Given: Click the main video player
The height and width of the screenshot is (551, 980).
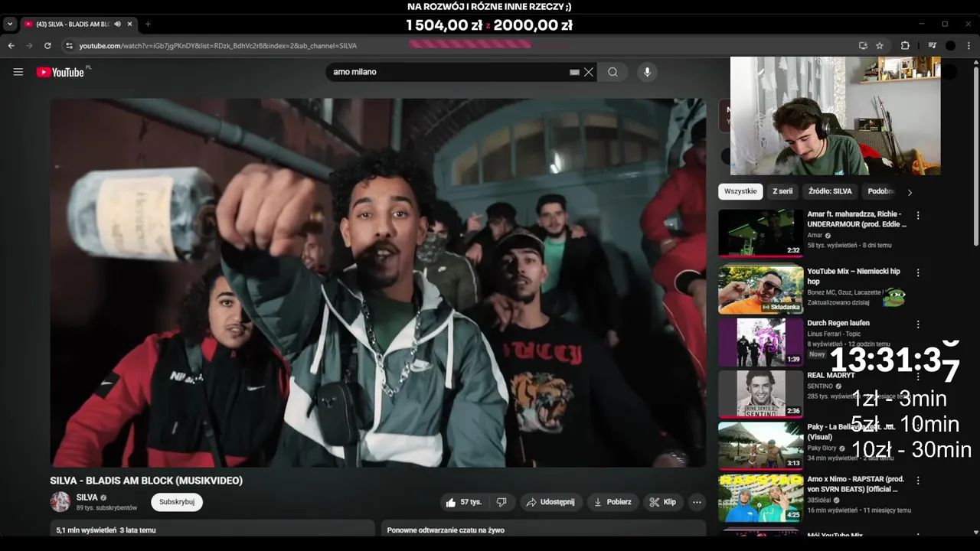Looking at the screenshot, I should pos(378,282).
